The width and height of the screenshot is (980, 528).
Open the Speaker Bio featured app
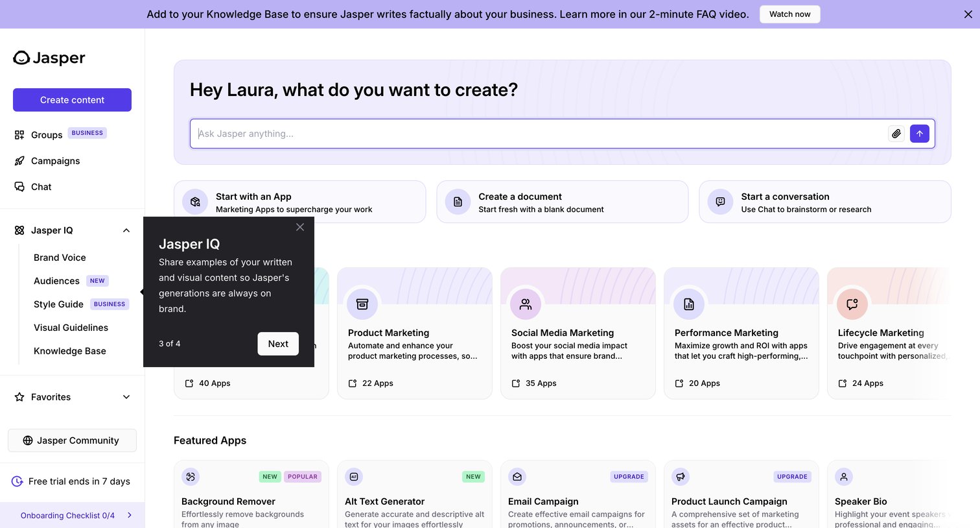(x=889, y=494)
